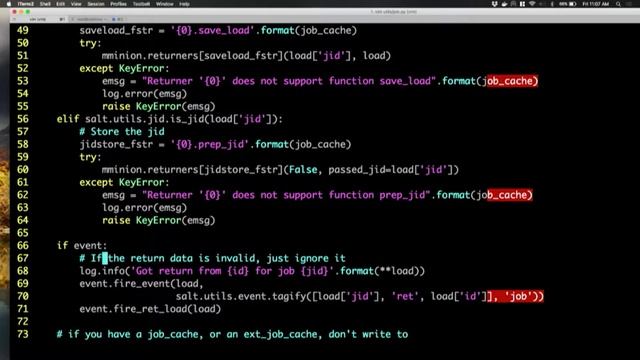Screen dimensions: 640x360
Task: Click line number 65
Action: tap(23, 233)
